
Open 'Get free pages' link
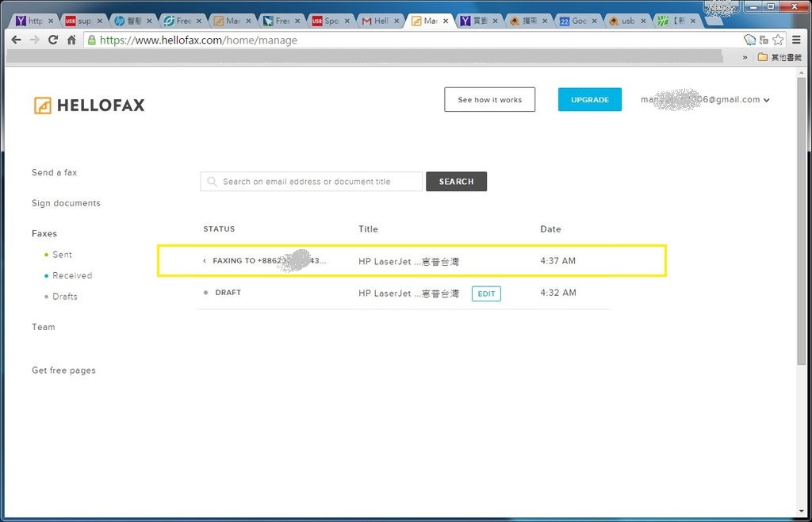point(63,370)
